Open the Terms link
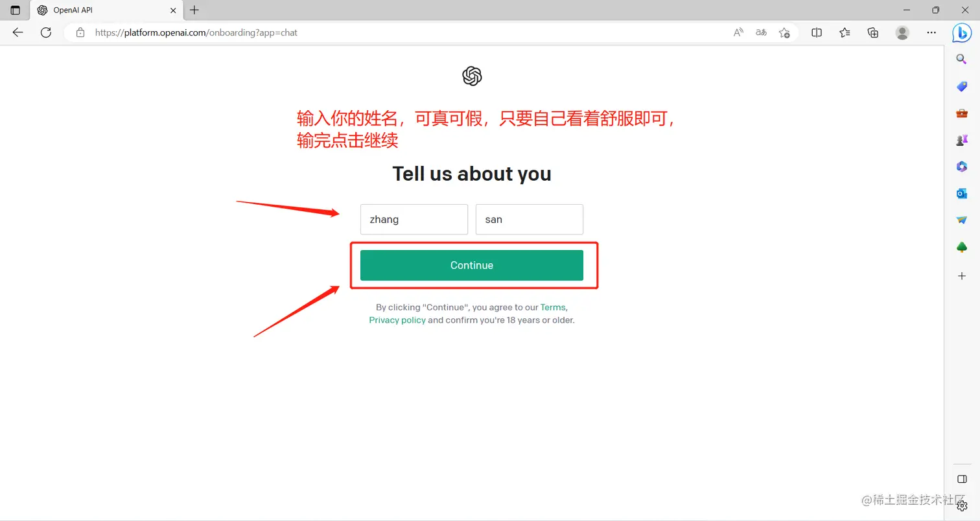The image size is (980, 521). pyautogui.click(x=553, y=307)
